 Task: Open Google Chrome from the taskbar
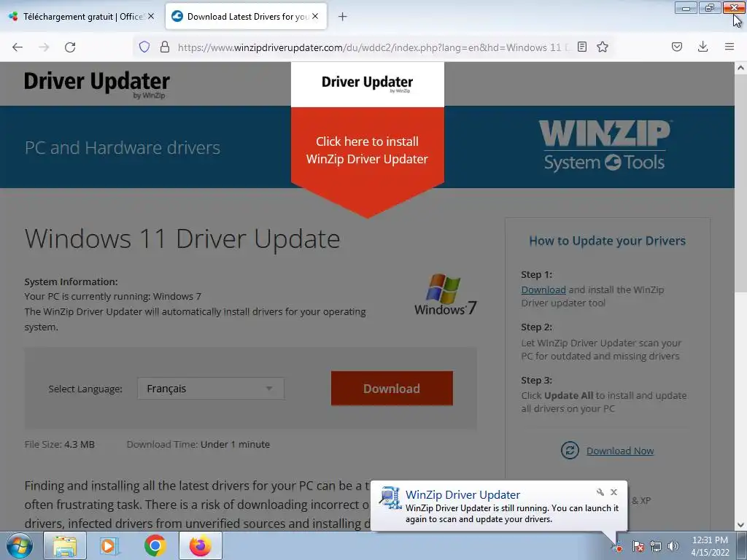coord(155,545)
